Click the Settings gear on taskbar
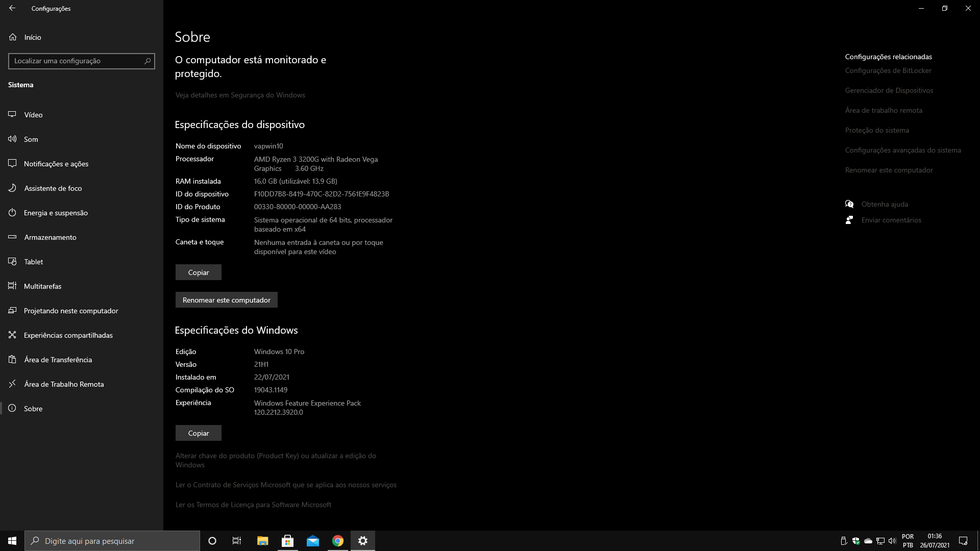Image resolution: width=980 pixels, height=551 pixels. point(363,541)
